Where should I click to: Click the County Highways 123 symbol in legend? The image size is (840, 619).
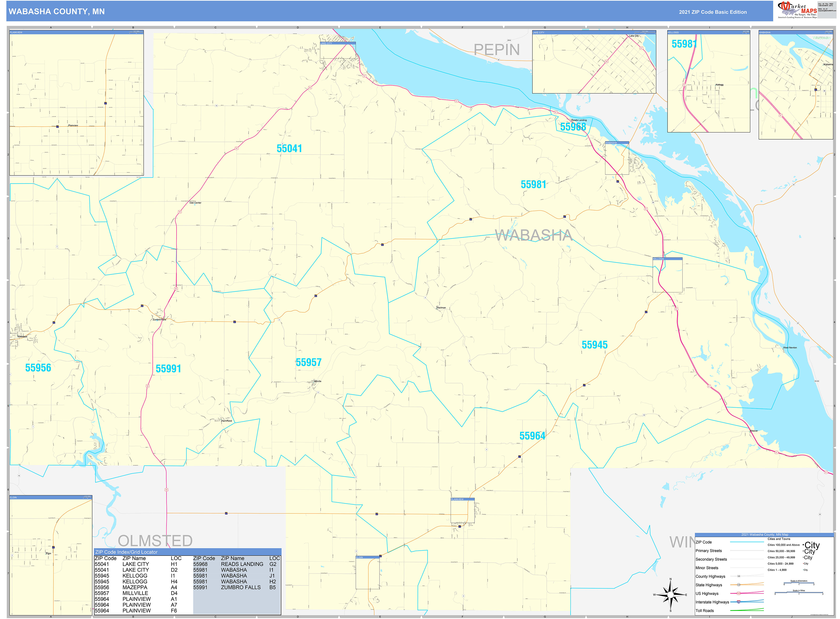coord(739,576)
